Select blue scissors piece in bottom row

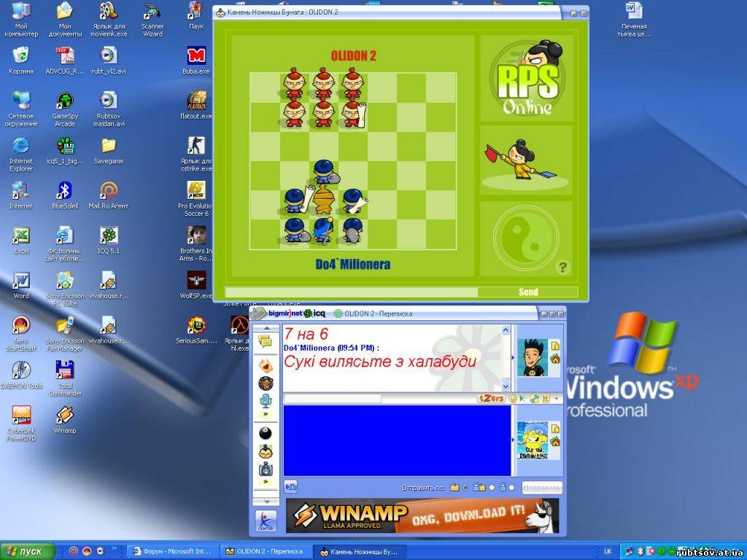pyautogui.click(x=324, y=230)
